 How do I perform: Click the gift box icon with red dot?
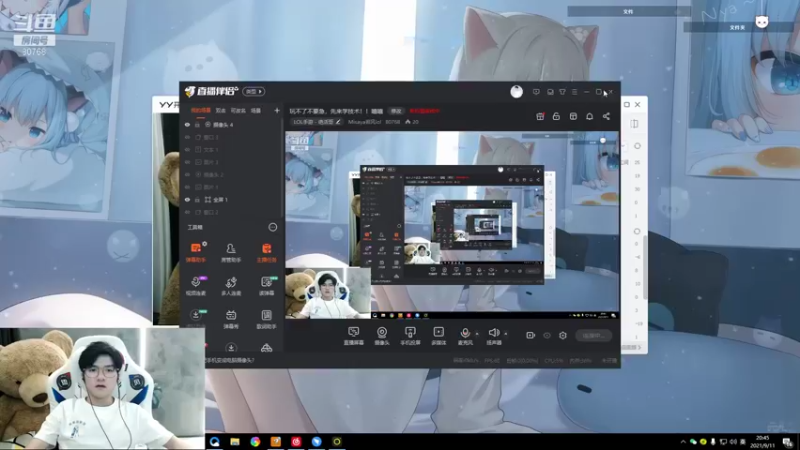540,116
